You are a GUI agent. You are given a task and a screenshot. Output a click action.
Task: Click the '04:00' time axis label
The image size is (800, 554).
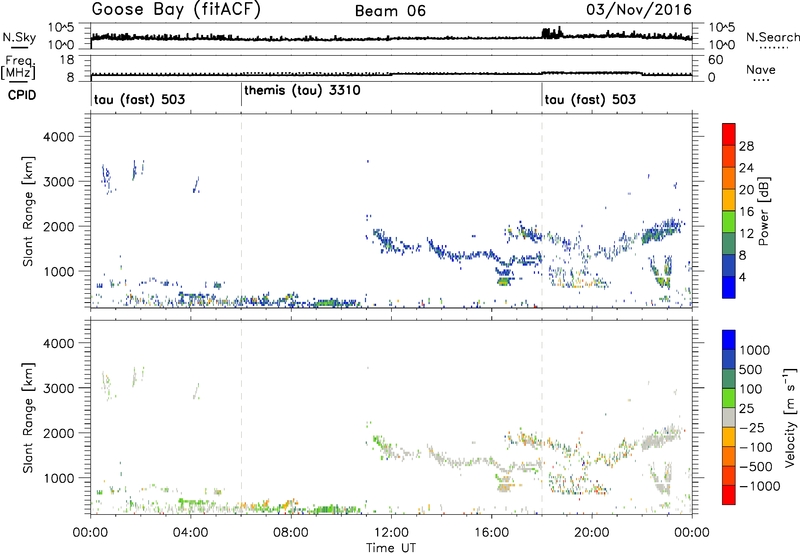click(x=191, y=532)
